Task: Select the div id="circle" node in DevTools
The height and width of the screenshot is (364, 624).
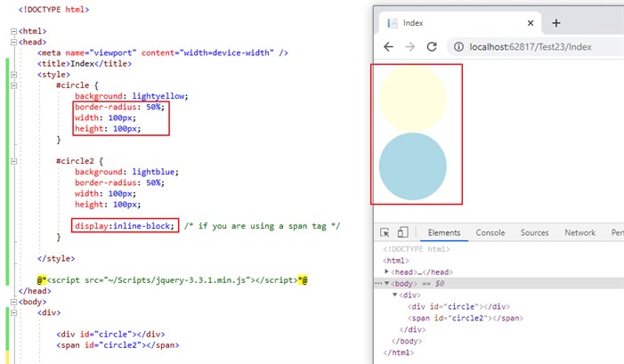Action: pyautogui.click(x=458, y=306)
